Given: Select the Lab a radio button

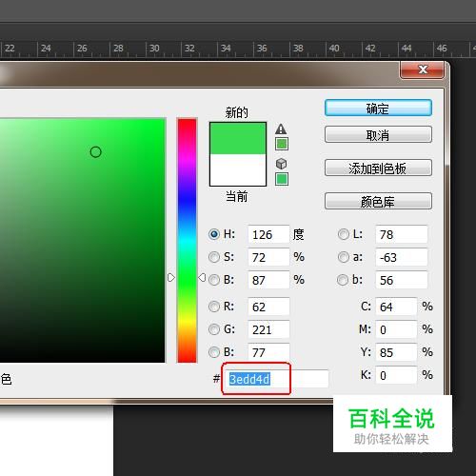Looking at the screenshot, I should [x=344, y=257].
